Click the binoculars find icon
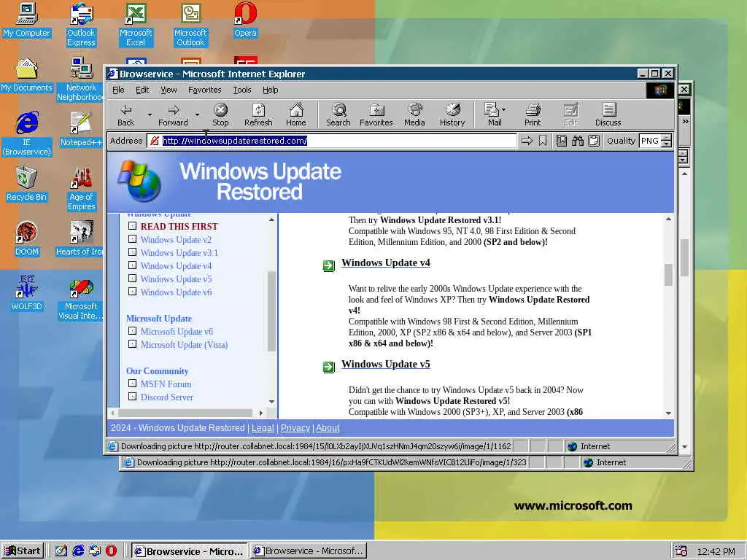Viewport: 747px width, 560px height. (578, 141)
